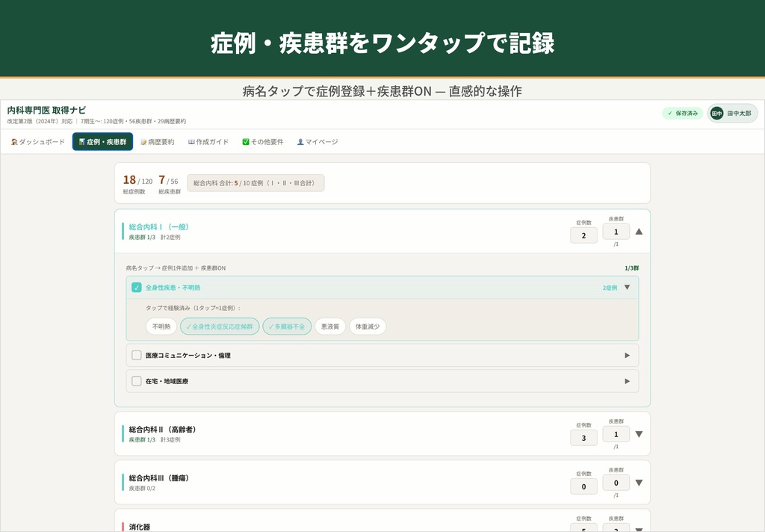Image resolution: width=765 pixels, height=532 pixels.
Task: Collapse the 全身性疾患・不明熱 chip list
Action: (626, 286)
